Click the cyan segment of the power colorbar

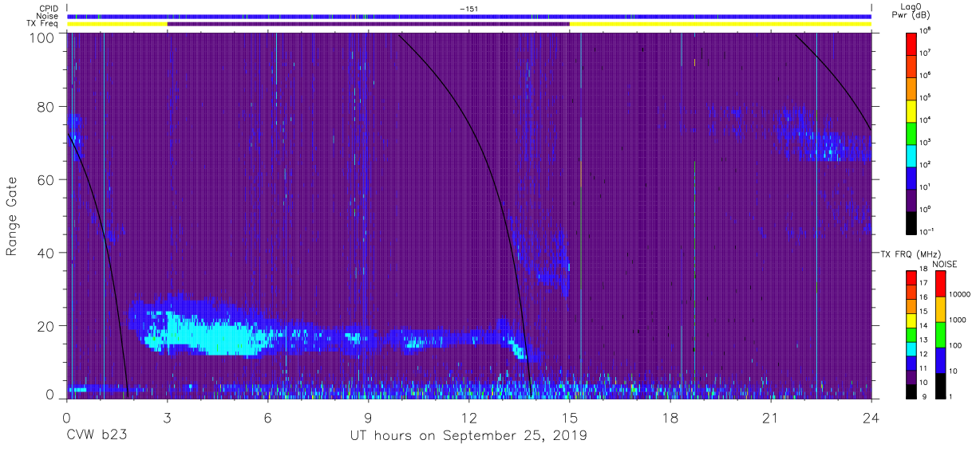pyautogui.click(x=912, y=155)
